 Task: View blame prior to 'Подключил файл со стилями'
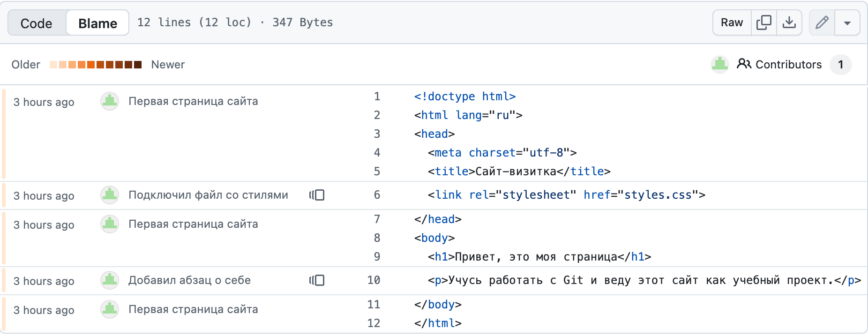click(317, 195)
